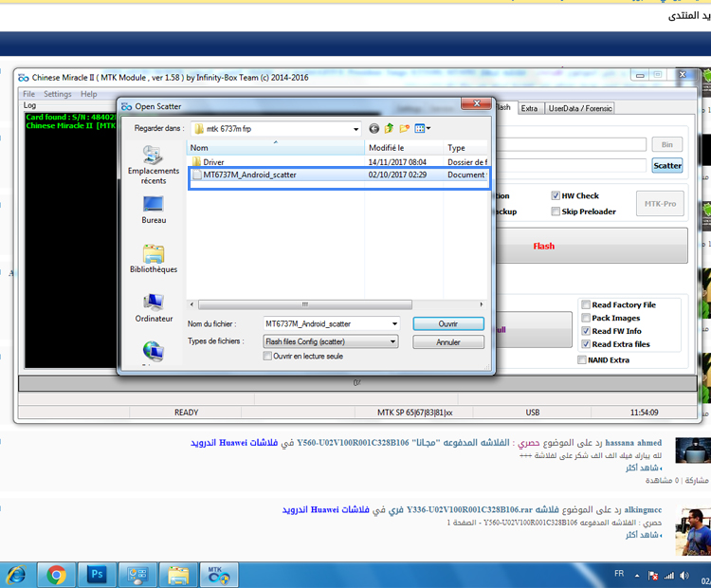The height and width of the screenshot is (588, 711).
Task: Click the network signal tray icon
Action: [x=669, y=576]
